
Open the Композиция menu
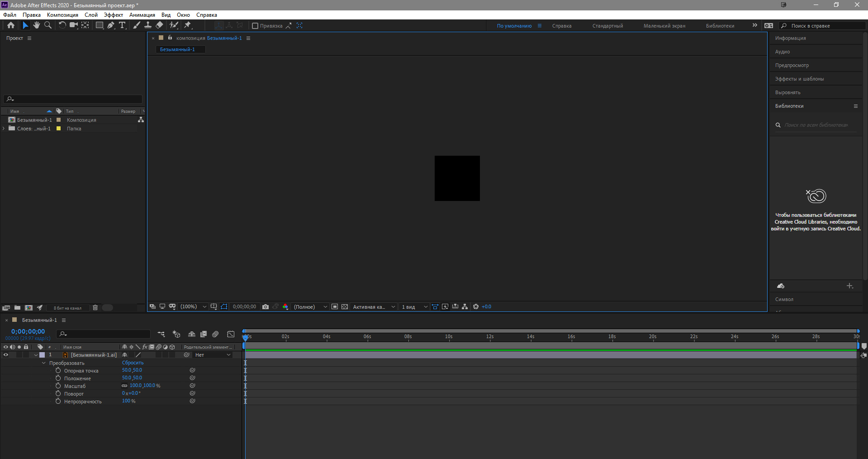tap(62, 15)
